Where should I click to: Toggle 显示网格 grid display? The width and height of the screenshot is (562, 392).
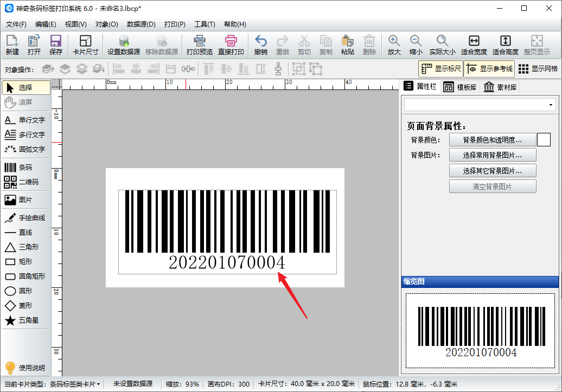(538, 69)
